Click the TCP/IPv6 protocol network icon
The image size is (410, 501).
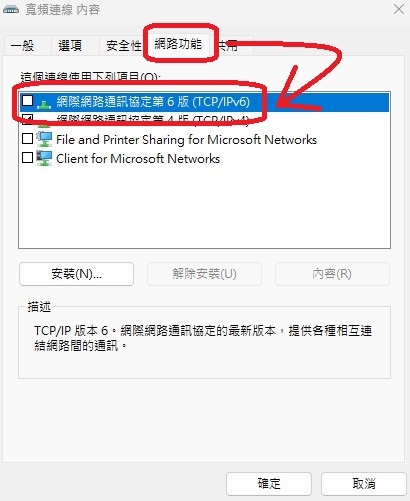[x=44, y=104]
